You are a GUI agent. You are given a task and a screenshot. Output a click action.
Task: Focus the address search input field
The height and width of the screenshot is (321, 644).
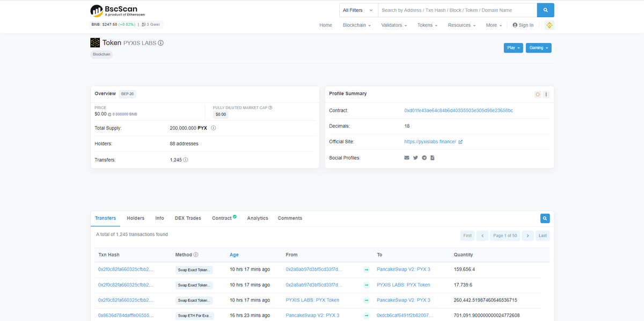pos(457,10)
